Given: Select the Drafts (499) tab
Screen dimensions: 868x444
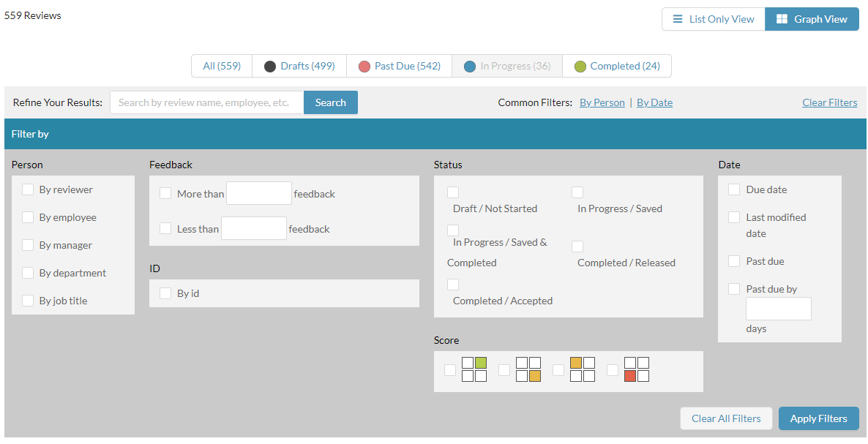Looking at the screenshot, I should pyautogui.click(x=299, y=66).
